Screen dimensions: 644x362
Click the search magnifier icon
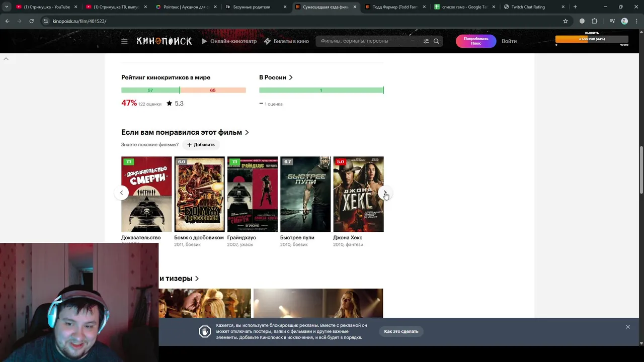pos(436,41)
